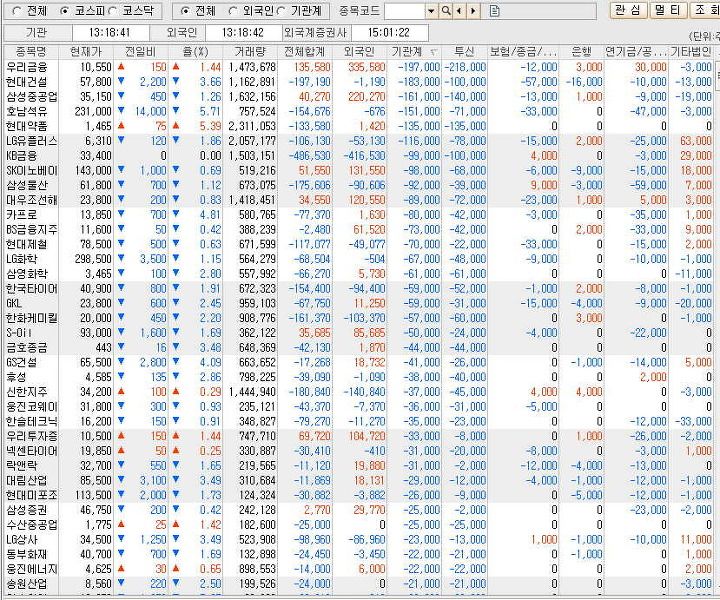Select the 카프로 stock row

[358, 215]
